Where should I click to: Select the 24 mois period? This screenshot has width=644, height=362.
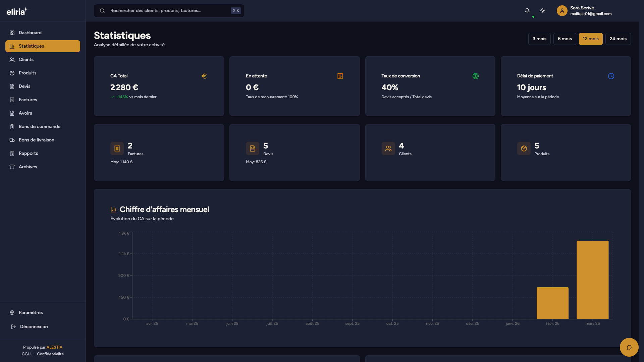pos(618,39)
